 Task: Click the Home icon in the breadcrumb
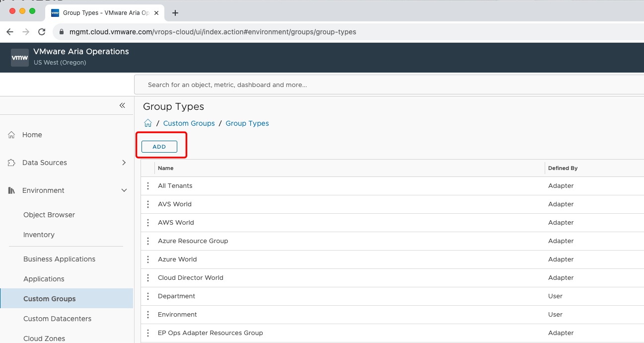click(x=147, y=123)
